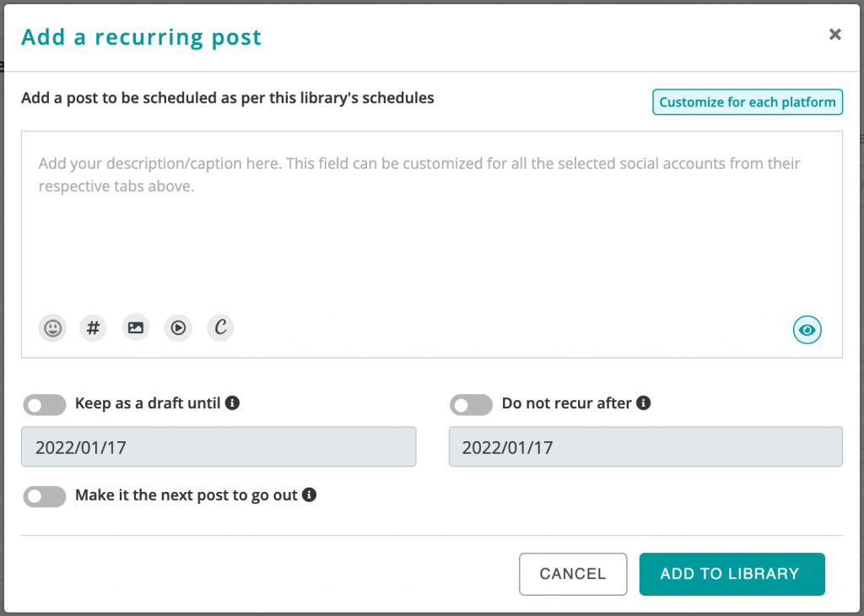Viewport: 864px width, 616px height.
Task: Open the emoji picker icon
Action: click(x=51, y=327)
